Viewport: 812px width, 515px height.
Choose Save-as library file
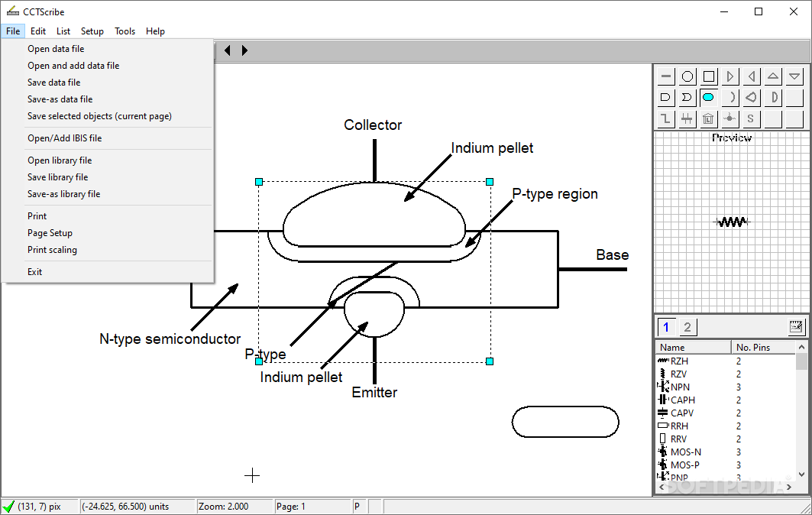coord(108,194)
